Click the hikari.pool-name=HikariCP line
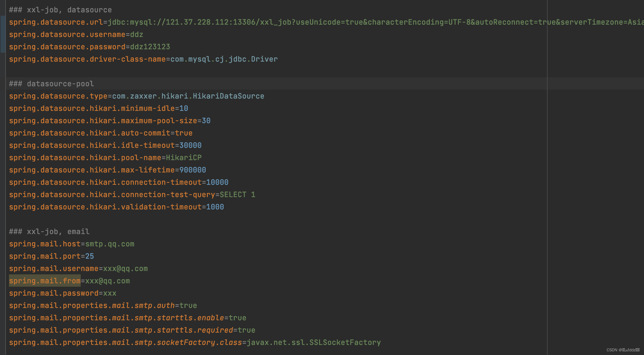Screen dimensions: 644x355 (105, 158)
